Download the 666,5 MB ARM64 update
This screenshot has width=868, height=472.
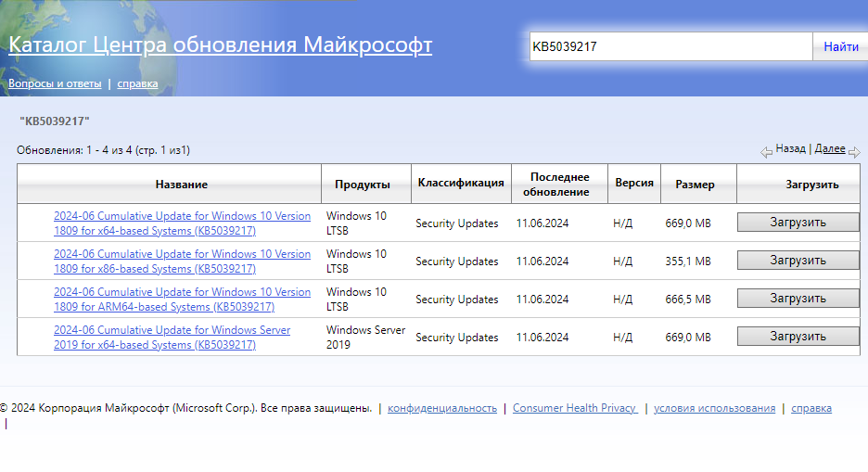tap(798, 299)
